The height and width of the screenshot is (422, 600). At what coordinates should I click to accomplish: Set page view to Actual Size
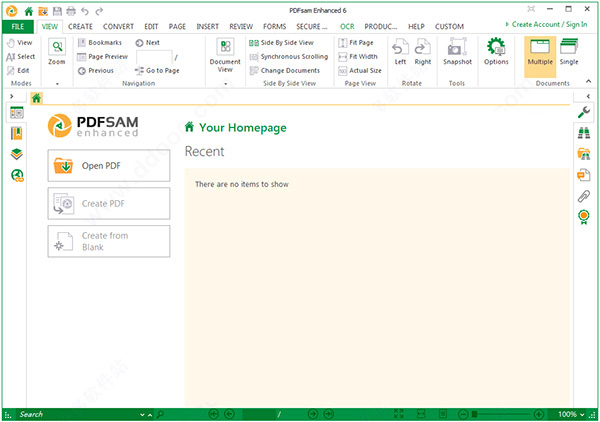(x=360, y=71)
